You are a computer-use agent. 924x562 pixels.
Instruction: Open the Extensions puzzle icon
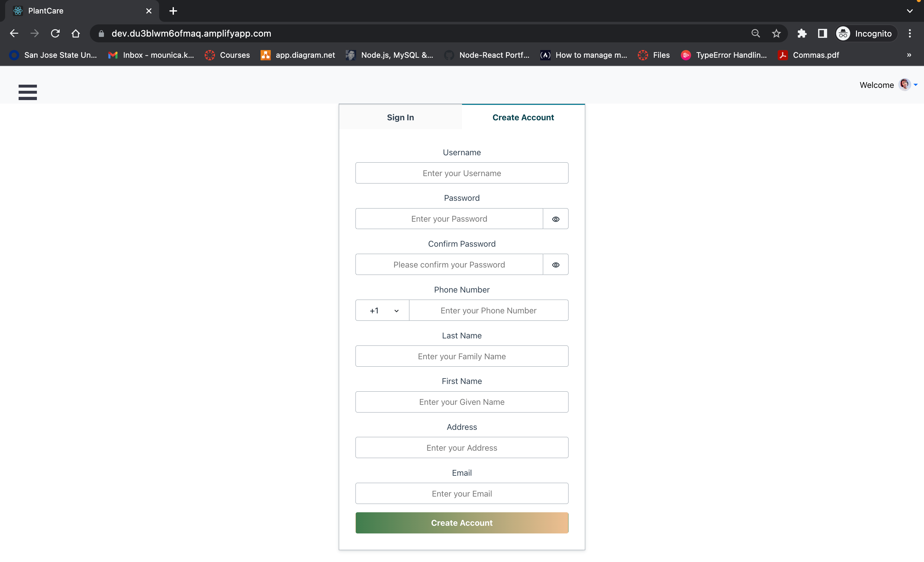coord(802,33)
